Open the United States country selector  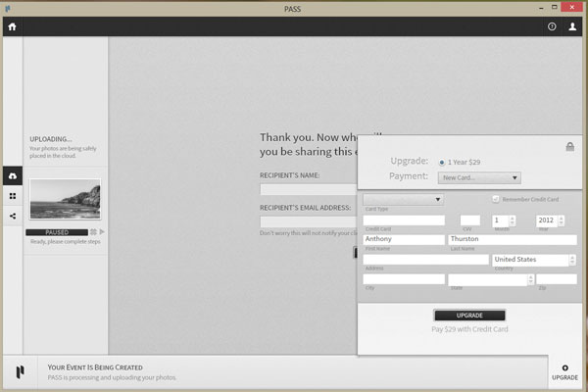[534, 260]
